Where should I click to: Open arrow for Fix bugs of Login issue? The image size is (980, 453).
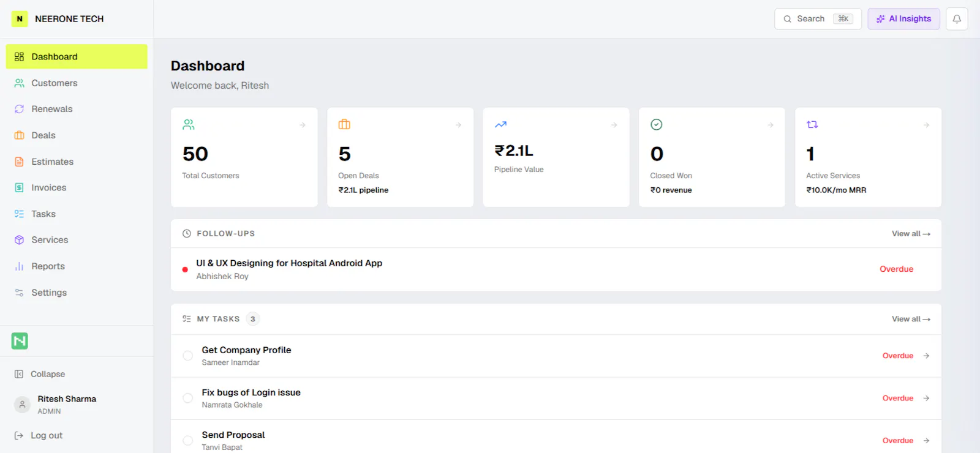click(x=926, y=398)
